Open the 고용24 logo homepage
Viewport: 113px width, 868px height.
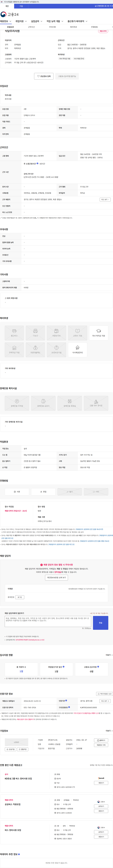[x=9, y=15]
